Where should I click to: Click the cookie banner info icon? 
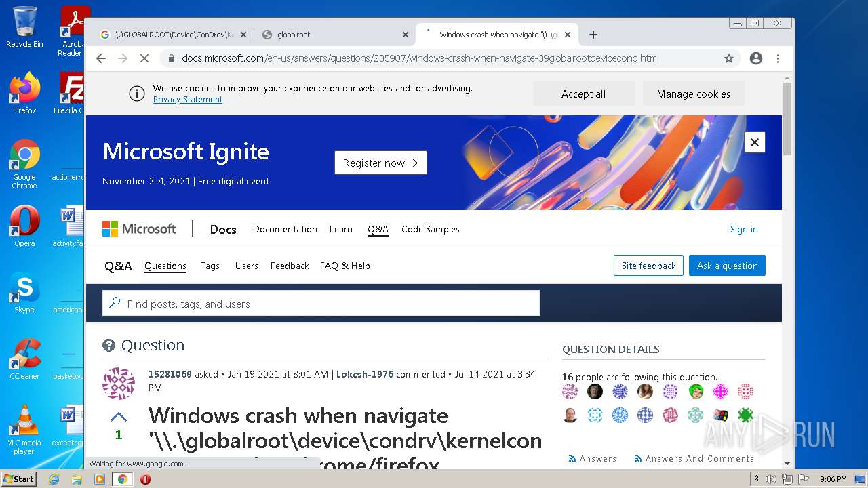pos(136,94)
